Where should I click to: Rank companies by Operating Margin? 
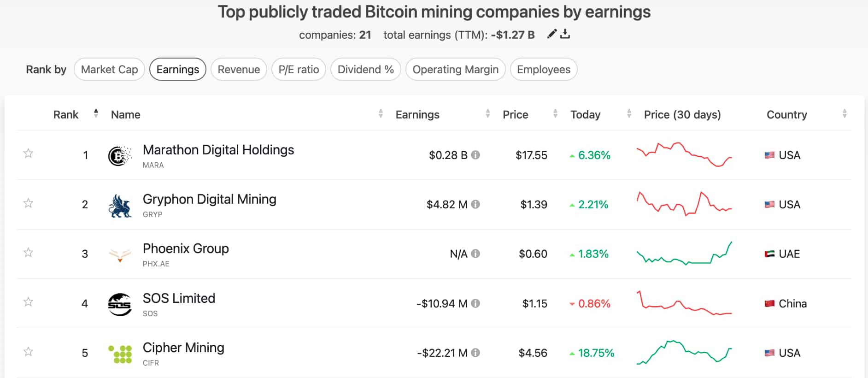coord(455,69)
